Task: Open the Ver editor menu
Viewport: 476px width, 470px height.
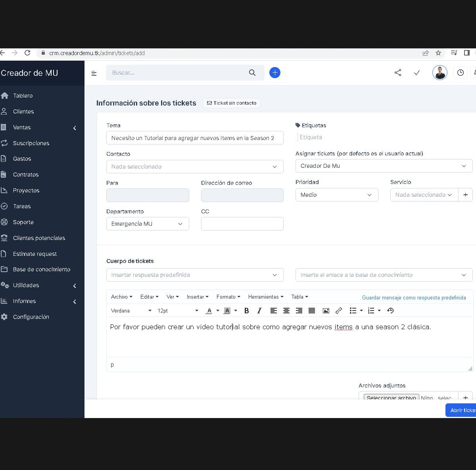Action: pos(173,297)
